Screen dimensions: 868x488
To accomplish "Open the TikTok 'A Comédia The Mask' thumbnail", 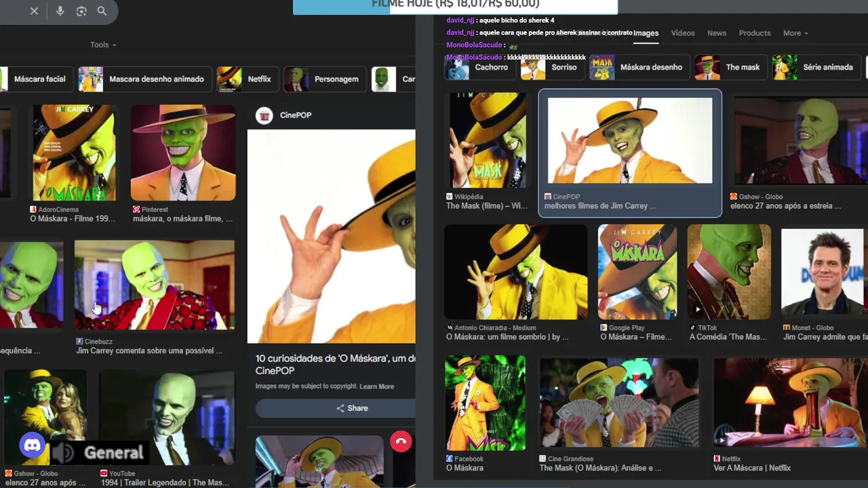I will [729, 272].
